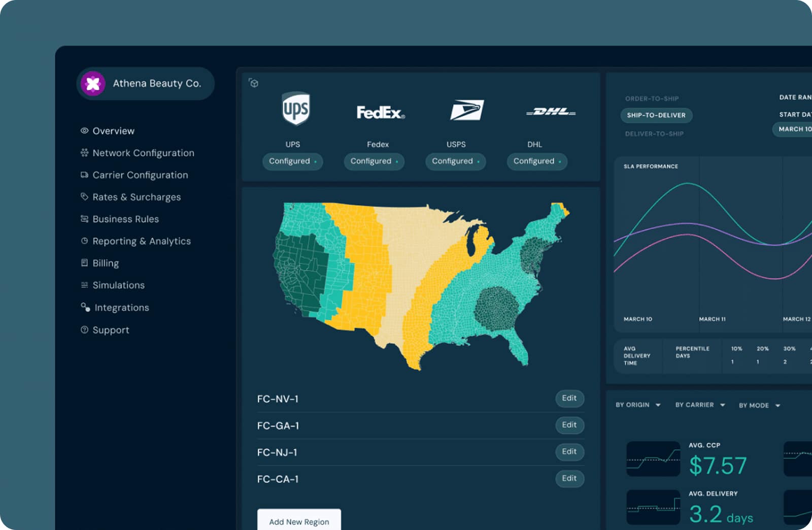Click the Athena Beauty Co. flower logo
This screenshot has width=812, height=530.
93,83
